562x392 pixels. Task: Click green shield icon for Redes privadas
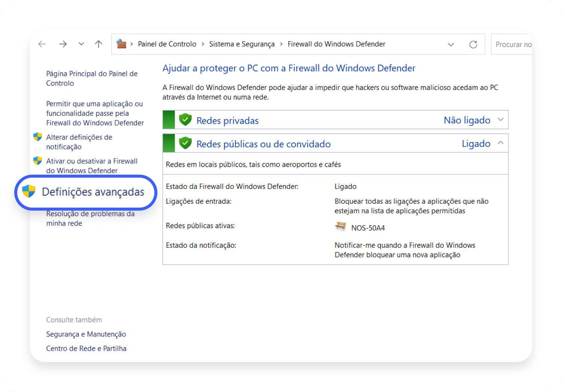click(x=185, y=120)
